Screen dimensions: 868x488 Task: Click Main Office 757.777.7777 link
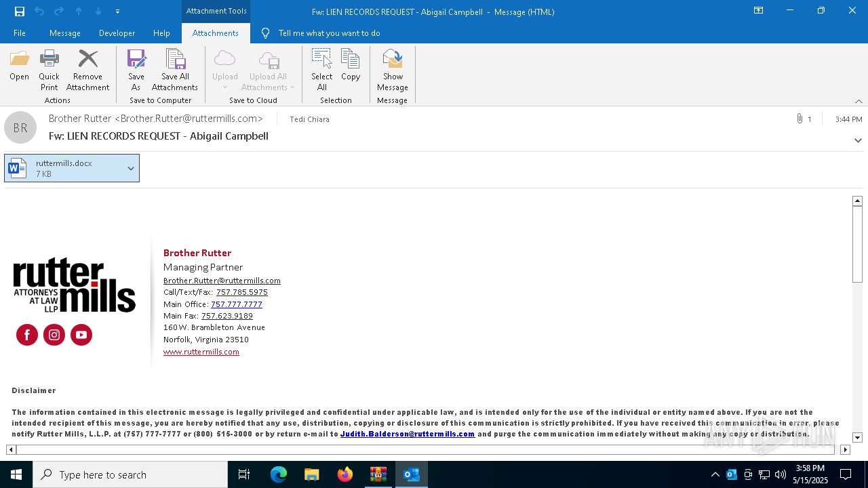[x=237, y=304]
